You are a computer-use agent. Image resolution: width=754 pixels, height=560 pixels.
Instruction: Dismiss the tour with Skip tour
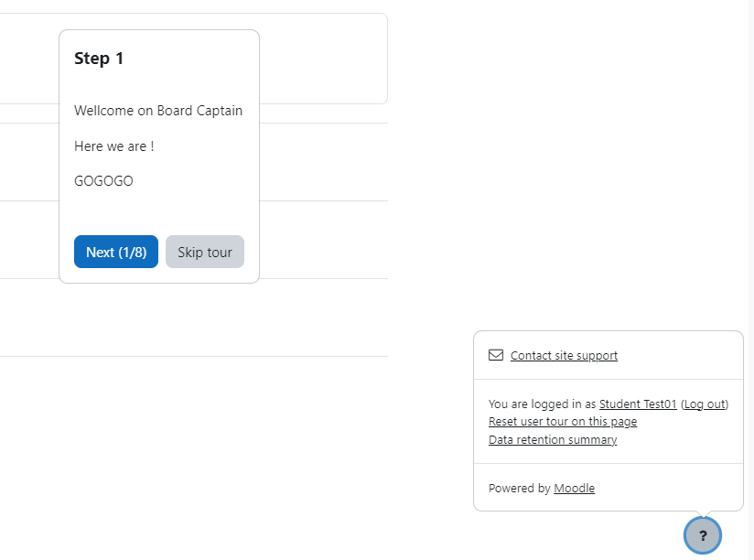click(x=205, y=252)
